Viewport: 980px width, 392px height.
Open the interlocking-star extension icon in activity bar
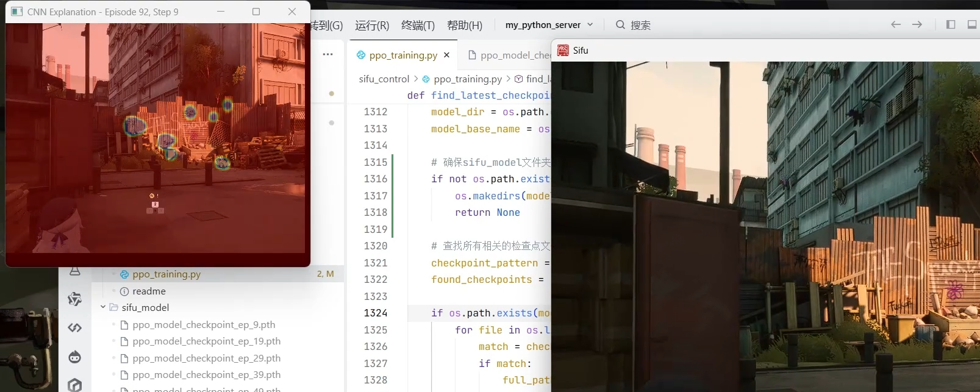(75, 299)
